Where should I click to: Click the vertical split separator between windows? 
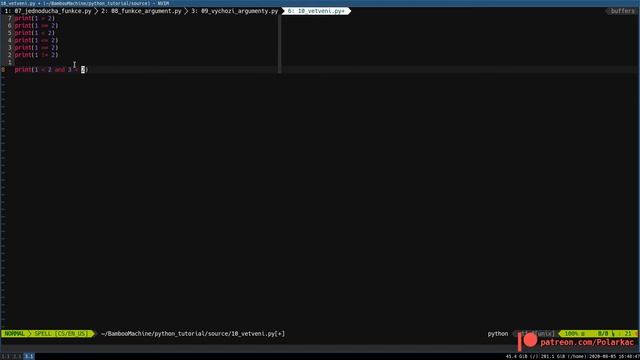280,44
